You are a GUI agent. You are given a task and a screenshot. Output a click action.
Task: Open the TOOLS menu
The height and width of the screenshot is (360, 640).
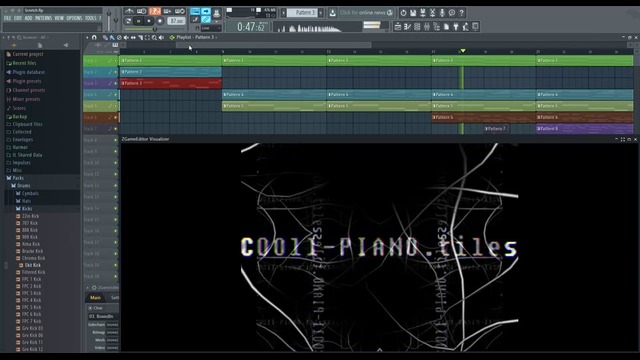click(x=91, y=18)
